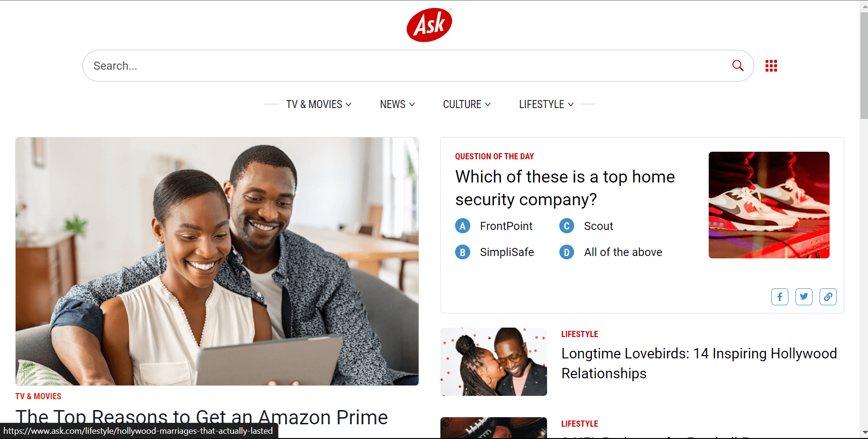The width and height of the screenshot is (868, 439).
Task: Open the CULTURE dropdown menu
Action: (x=467, y=104)
